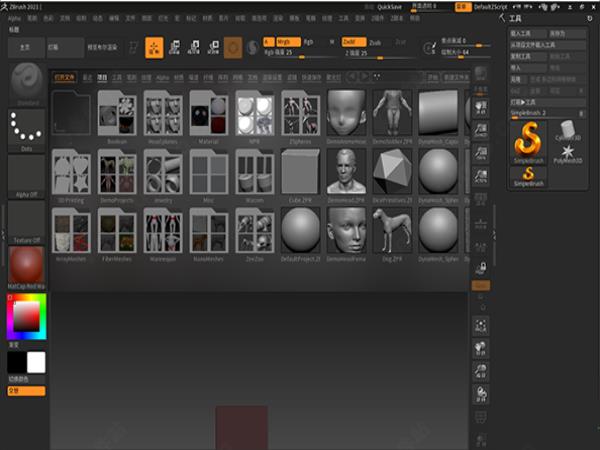Screen dimensions: 600x450
Task: Click the Gizmo 3D circle icon
Action: coord(233,48)
